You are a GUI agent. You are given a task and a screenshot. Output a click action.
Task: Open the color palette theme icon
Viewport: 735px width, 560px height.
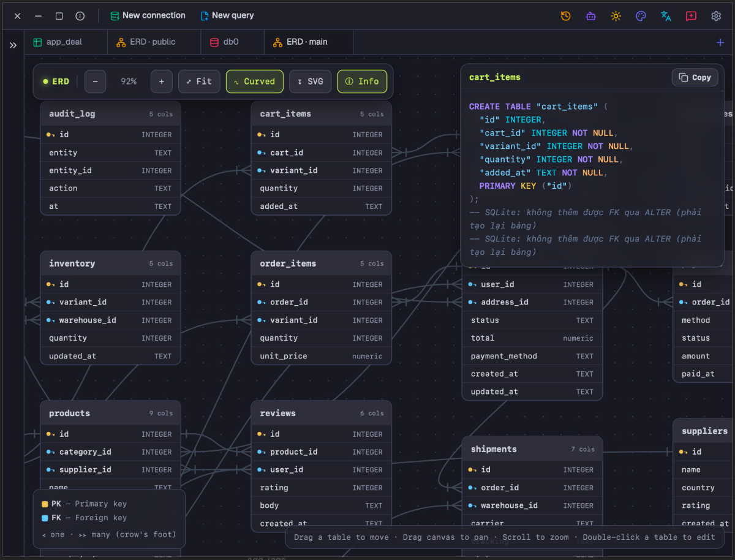[641, 16]
